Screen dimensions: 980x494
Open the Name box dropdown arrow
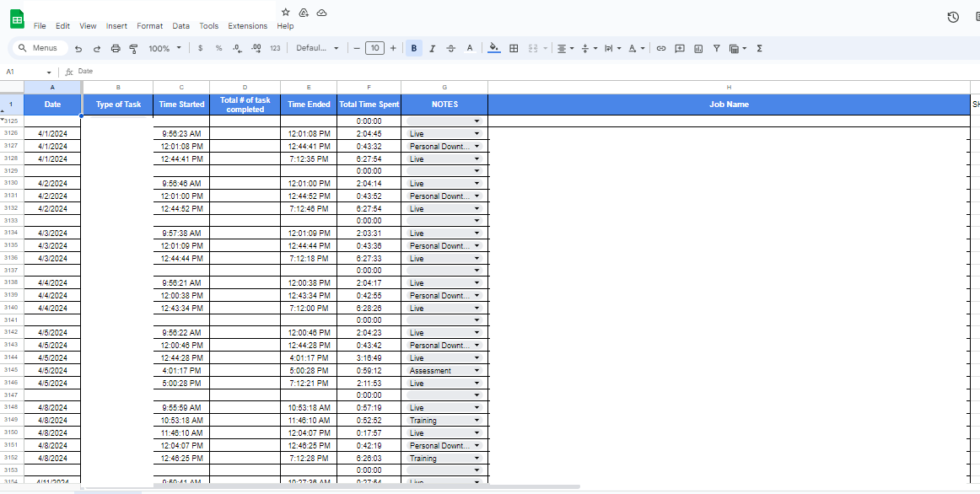[x=49, y=72]
